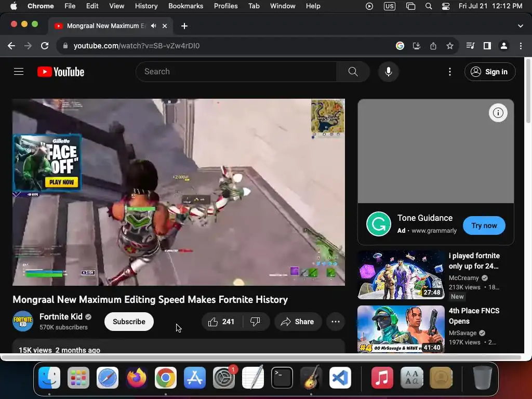Open the YouTube hamburger guide menu
This screenshot has height=399, width=532.
pos(19,72)
